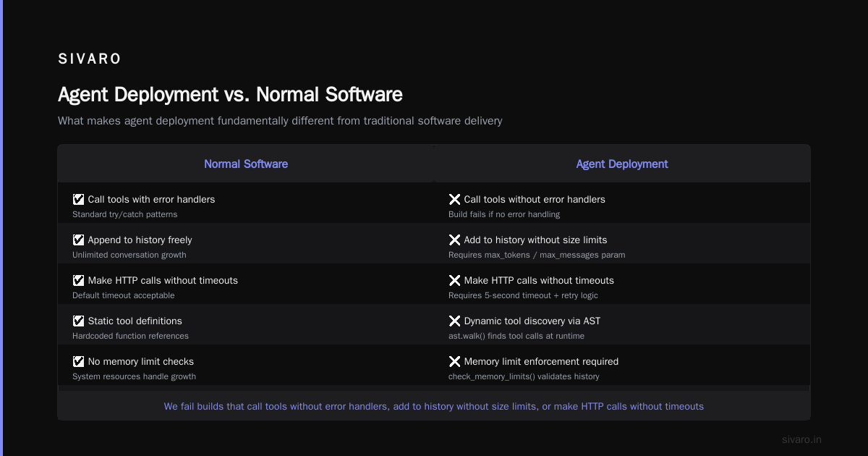Click 'check_memory_limits() validates history' description
This screenshot has height=456, width=868.
(524, 376)
